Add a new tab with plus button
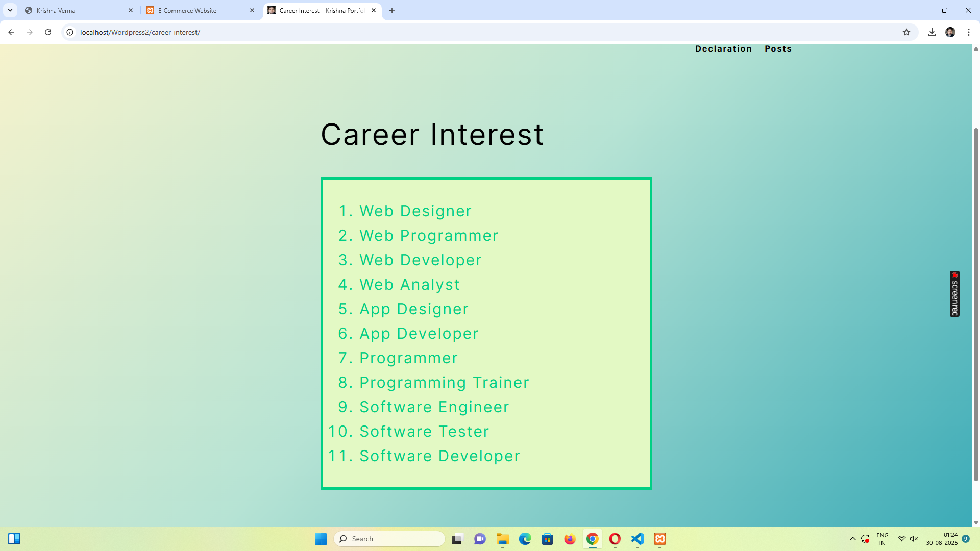 coord(392,10)
